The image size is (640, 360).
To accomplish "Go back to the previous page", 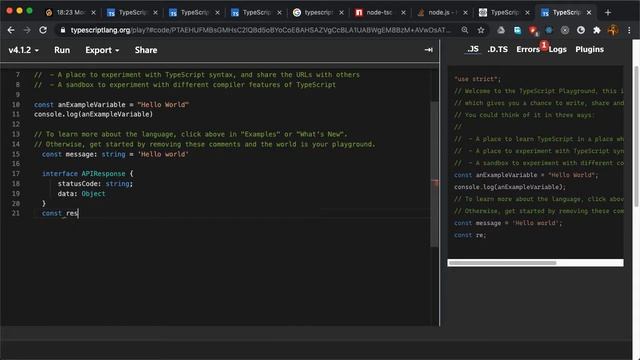I will click(11, 30).
